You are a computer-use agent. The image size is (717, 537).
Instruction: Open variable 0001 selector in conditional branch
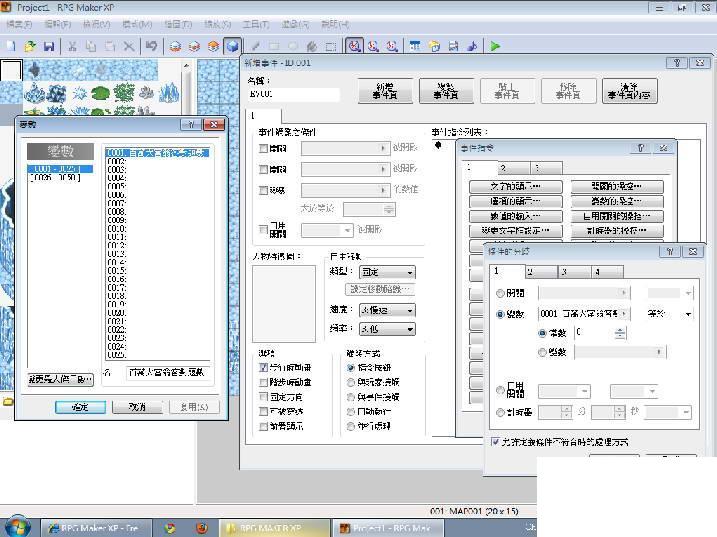pyautogui.click(x=583, y=314)
